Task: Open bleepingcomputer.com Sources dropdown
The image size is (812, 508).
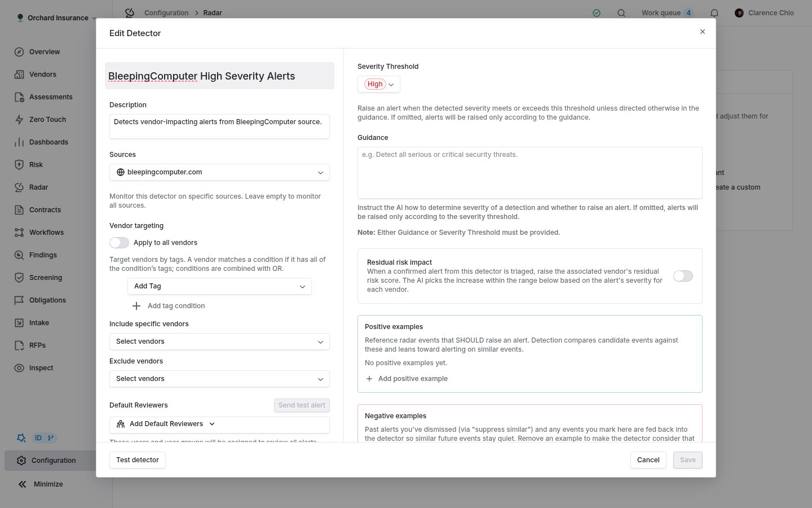Action: point(219,172)
